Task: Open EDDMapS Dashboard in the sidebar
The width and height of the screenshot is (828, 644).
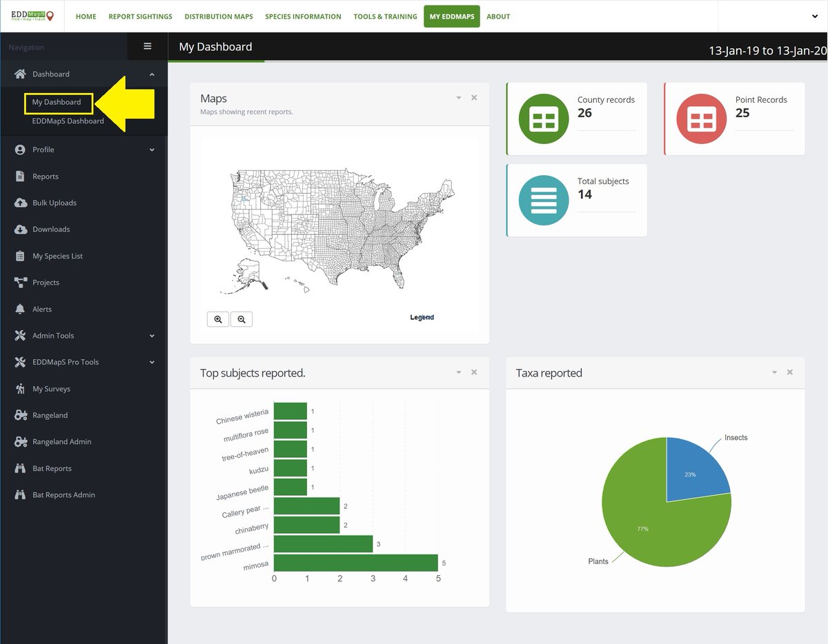Action: [x=68, y=121]
